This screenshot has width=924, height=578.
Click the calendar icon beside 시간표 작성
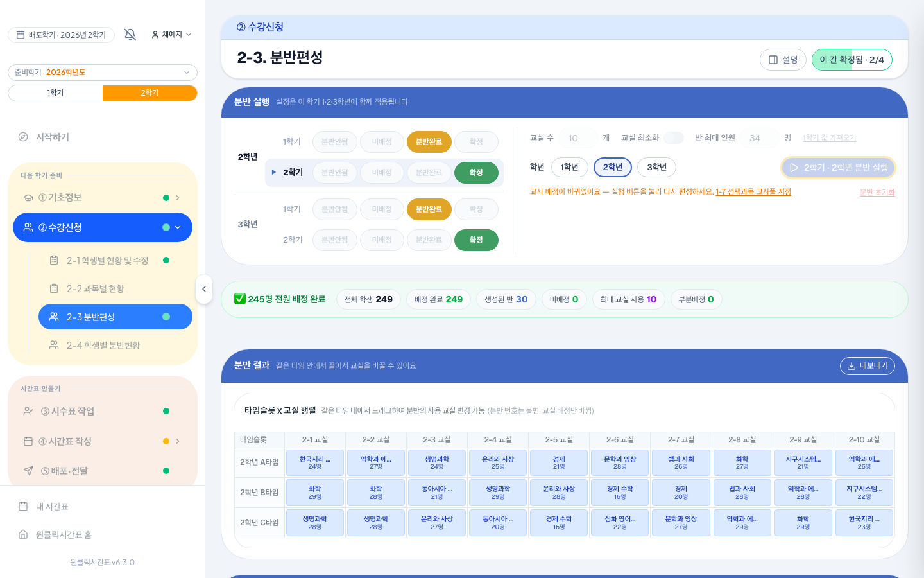click(28, 441)
